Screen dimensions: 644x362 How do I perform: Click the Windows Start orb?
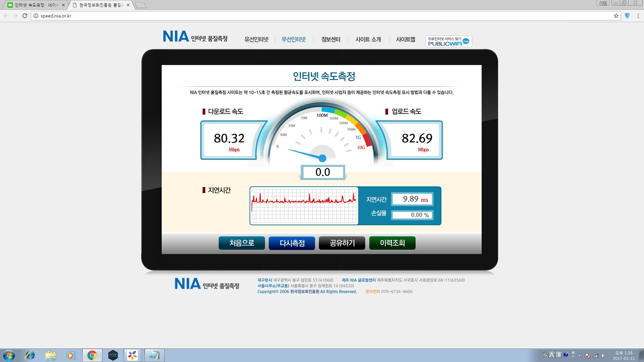(x=9, y=355)
